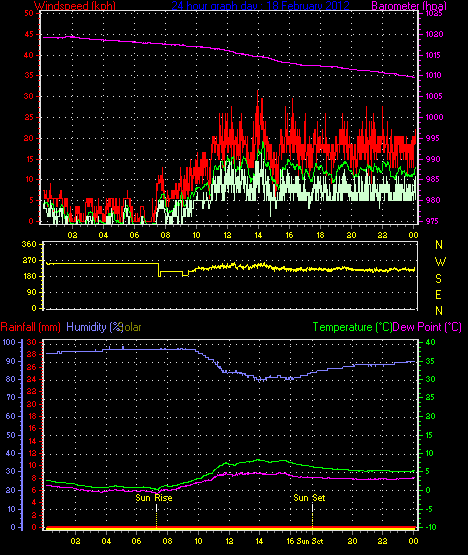Click the Temperature (°C) legend label

[352, 327]
